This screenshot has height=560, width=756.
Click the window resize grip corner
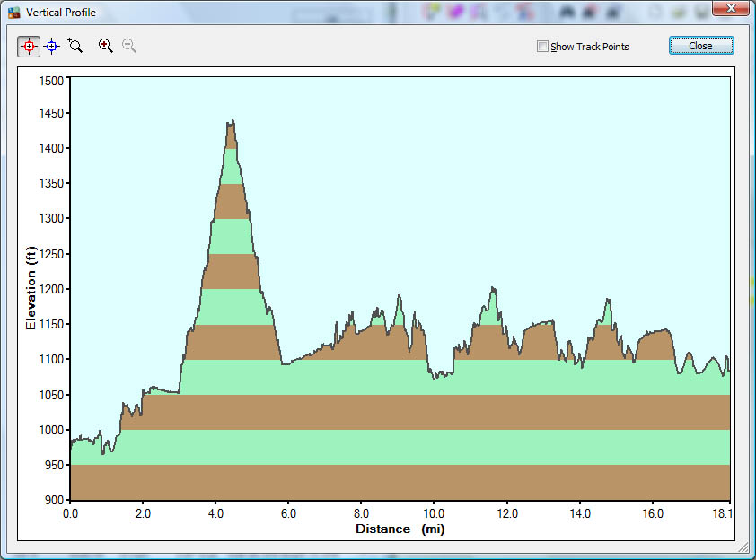pyautogui.click(x=743, y=547)
